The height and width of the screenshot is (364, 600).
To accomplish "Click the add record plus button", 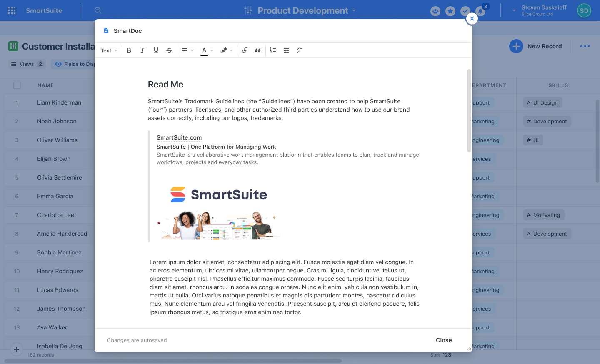I will point(16,349).
